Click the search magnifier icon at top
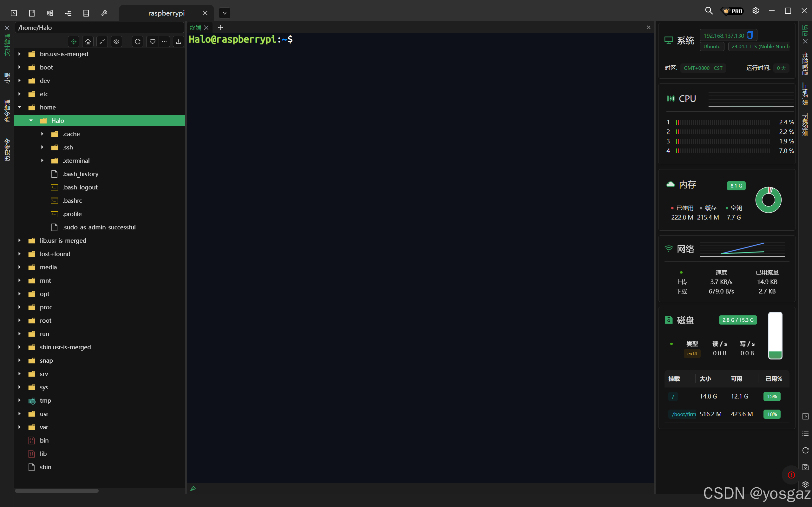812x507 pixels. click(709, 11)
